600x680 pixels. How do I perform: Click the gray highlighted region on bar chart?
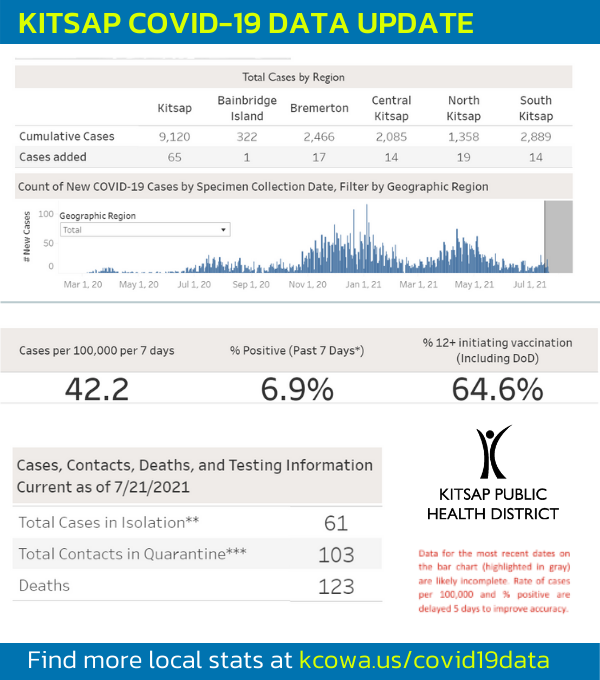tap(558, 236)
